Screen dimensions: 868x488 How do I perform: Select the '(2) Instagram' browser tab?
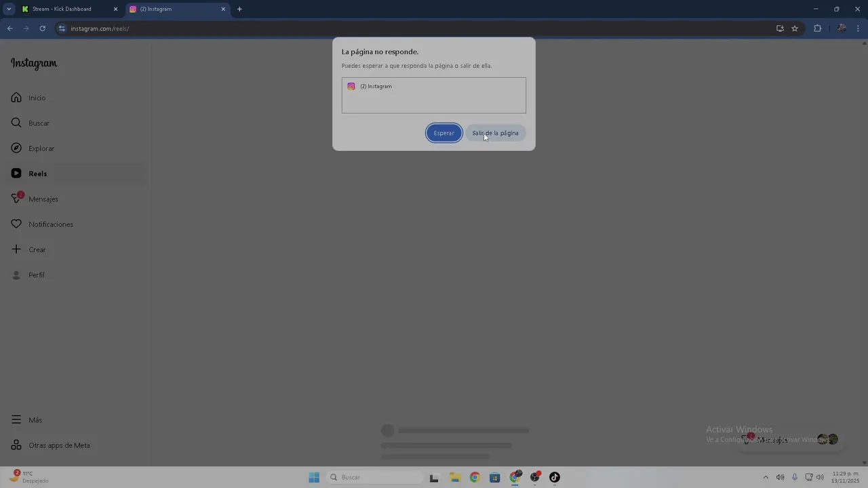pyautogui.click(x=178, y=9)
